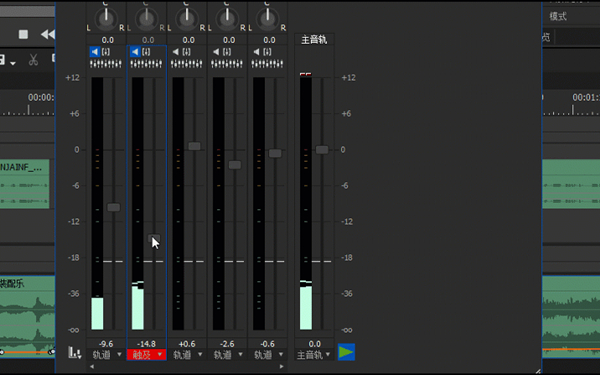Toggle the speaker icon on the -14.8 channel
600x375 pixels.
[x=135, y=52]
